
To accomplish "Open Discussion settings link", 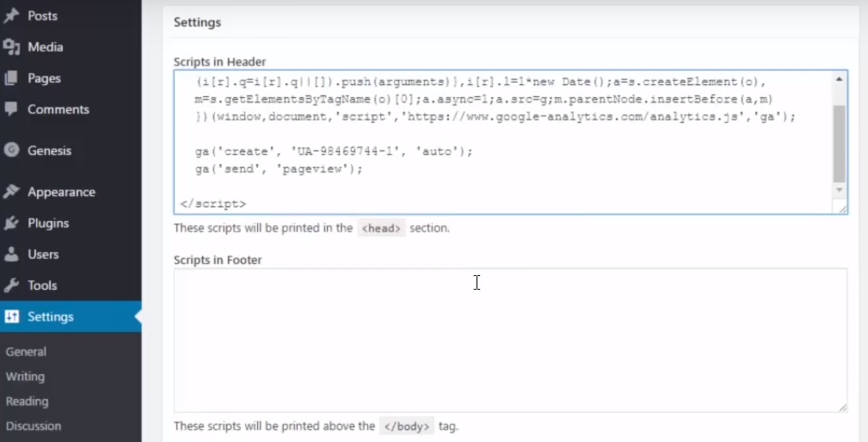I will click(x=34, y=426).
